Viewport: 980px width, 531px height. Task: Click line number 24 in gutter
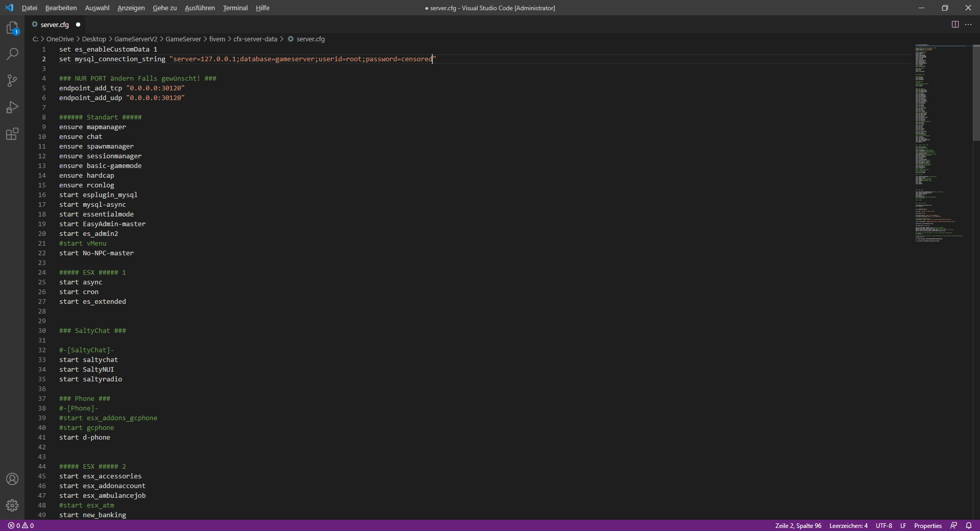42,273
